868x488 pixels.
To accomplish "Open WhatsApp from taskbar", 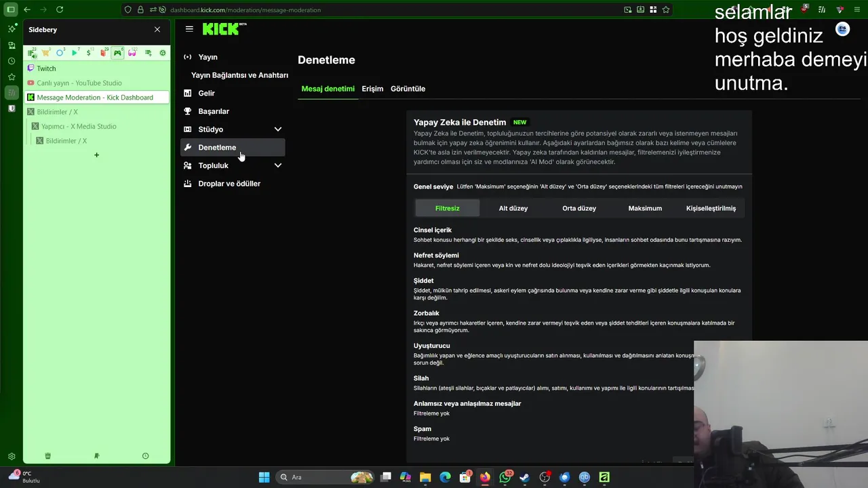I will pos(505,477).
